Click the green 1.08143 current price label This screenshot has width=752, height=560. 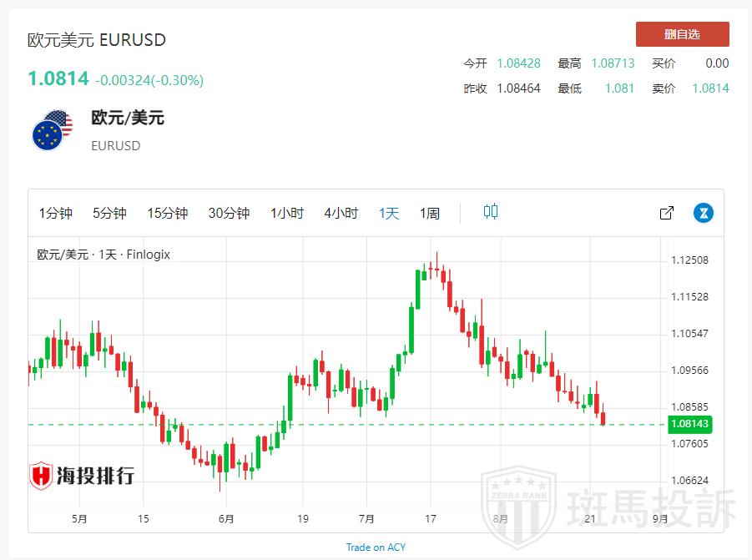click(x=689, y=424)
